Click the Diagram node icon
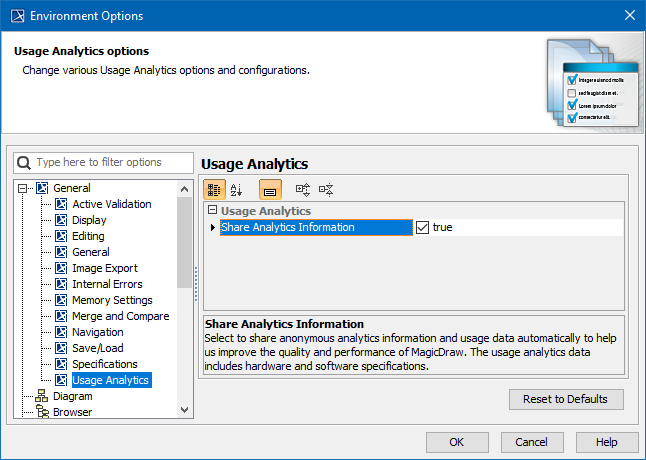 42,396
